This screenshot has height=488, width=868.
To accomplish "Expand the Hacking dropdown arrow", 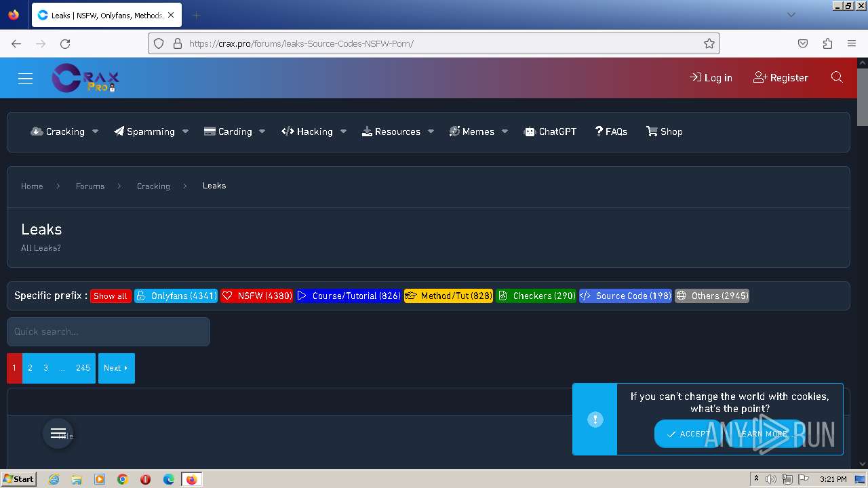I will coord(343,131).
